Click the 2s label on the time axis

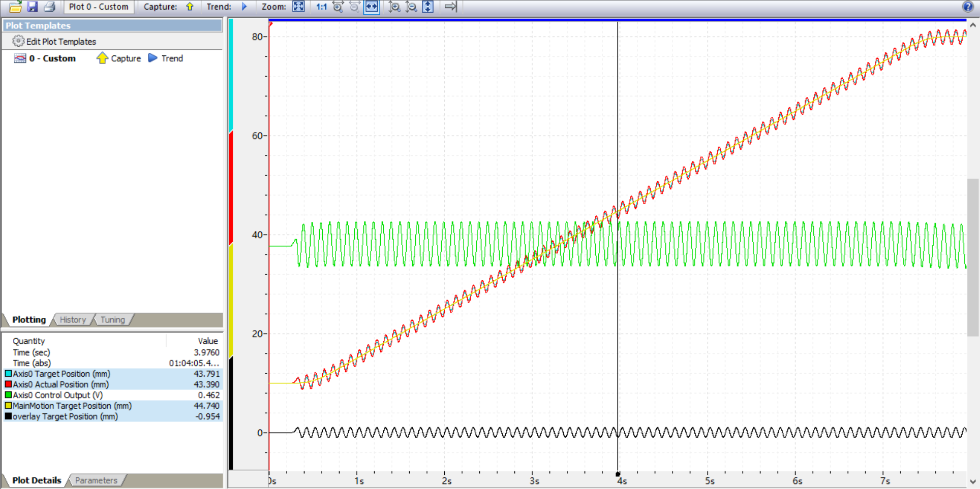click(447, 481)
